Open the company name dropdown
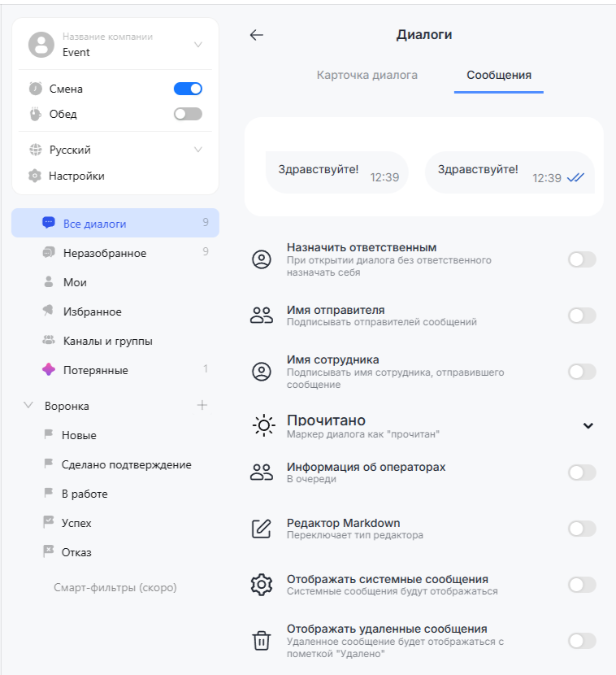The image size is (616, 675). (x=198, y=45)
